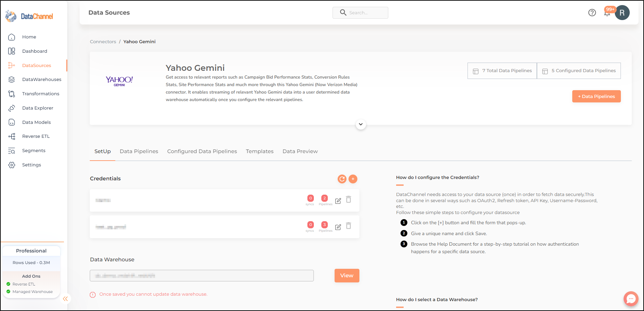The width and height of the screenshot is (644, 311).
Task: Click 'How do I select a Data Warehouse?' heading
Action: (437, 299)
